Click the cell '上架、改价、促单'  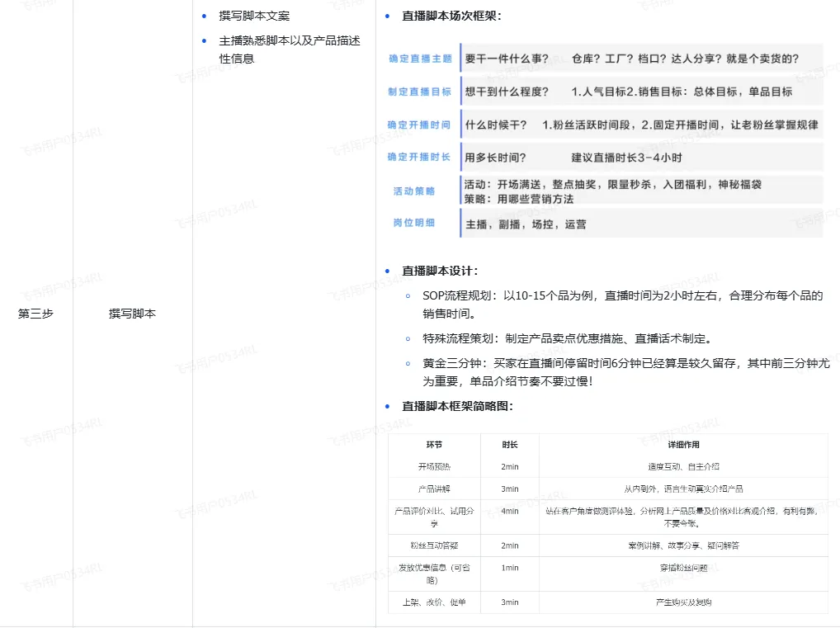click(x=435, y=602)
